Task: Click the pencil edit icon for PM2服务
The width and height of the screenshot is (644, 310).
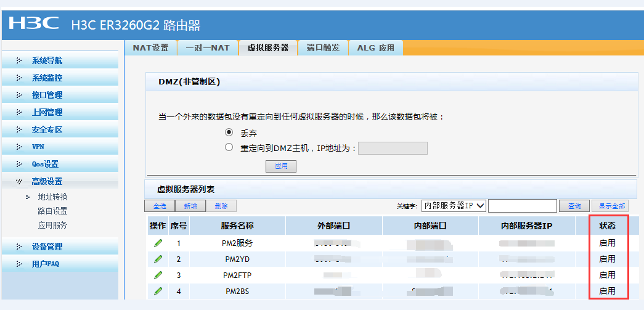Action: point(158,243)
